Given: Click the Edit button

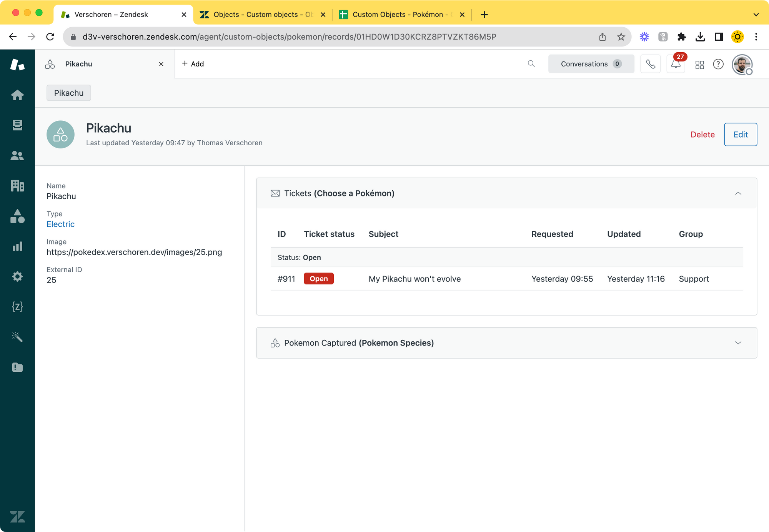Looking at the screenshot, I should click(x=740, y=135).
